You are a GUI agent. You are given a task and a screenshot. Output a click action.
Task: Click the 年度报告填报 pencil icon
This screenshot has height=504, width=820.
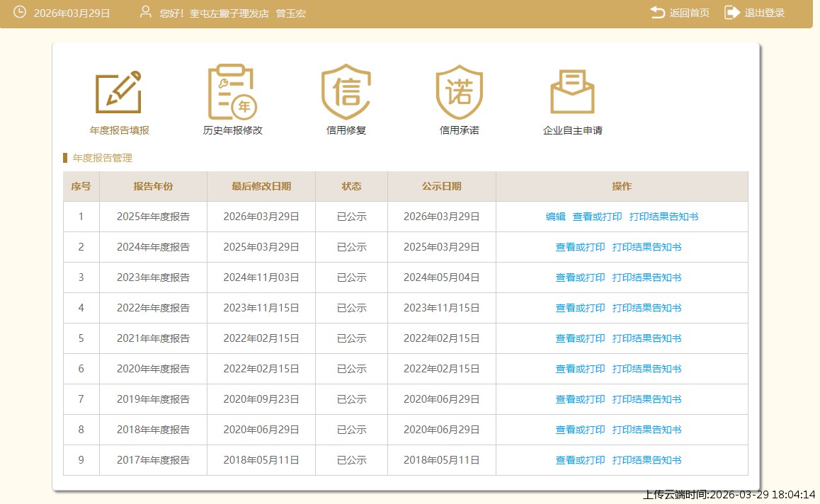click(x=118, y=93)
